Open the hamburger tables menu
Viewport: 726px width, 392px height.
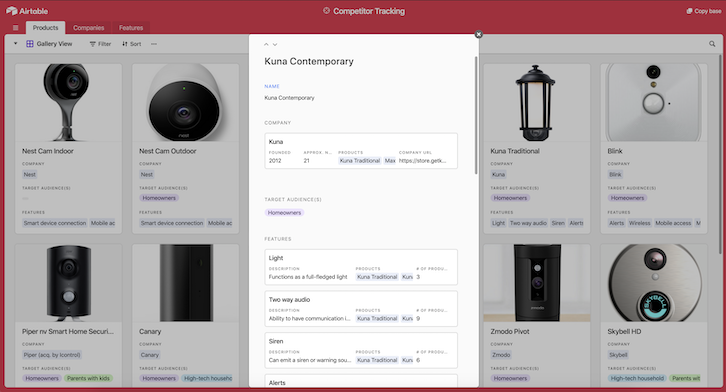[15, 28]
